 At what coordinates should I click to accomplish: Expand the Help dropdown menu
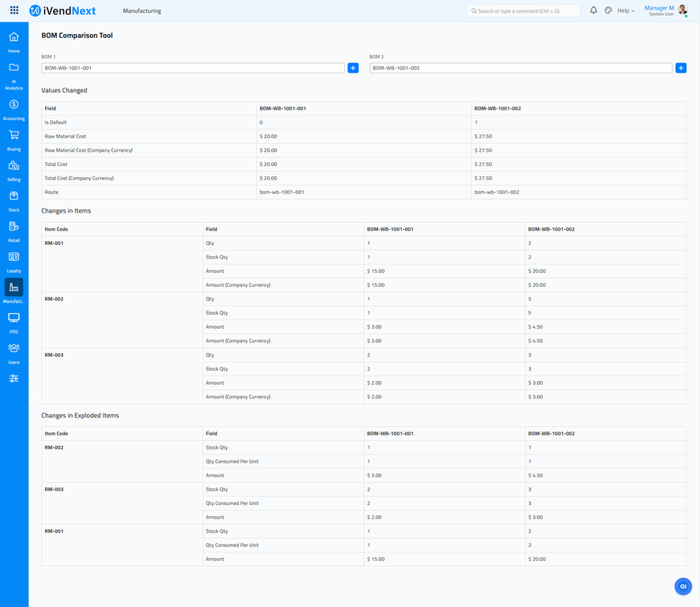tap(626, 11)
